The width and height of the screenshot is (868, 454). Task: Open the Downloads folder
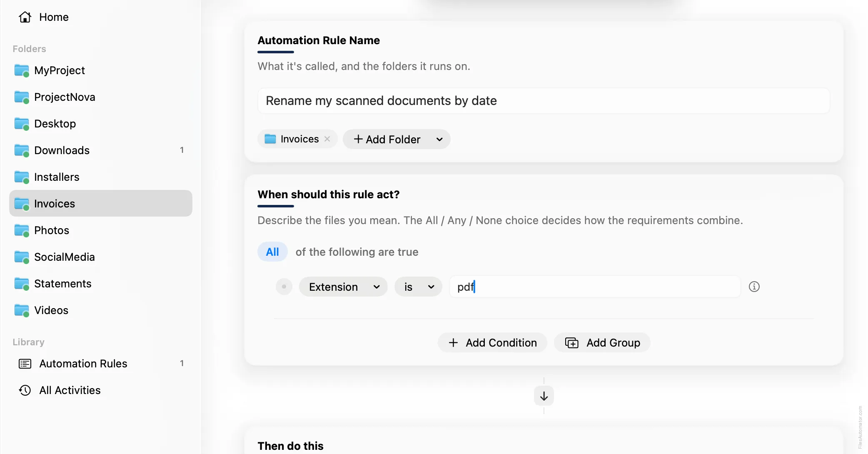coord(100,150)
